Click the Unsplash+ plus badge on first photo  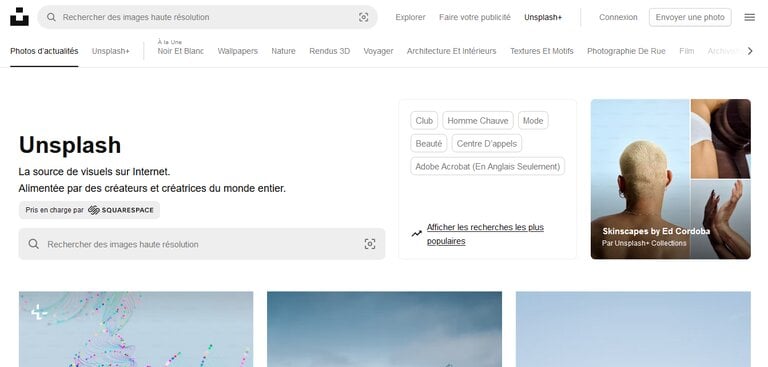[x=39, y=312]
